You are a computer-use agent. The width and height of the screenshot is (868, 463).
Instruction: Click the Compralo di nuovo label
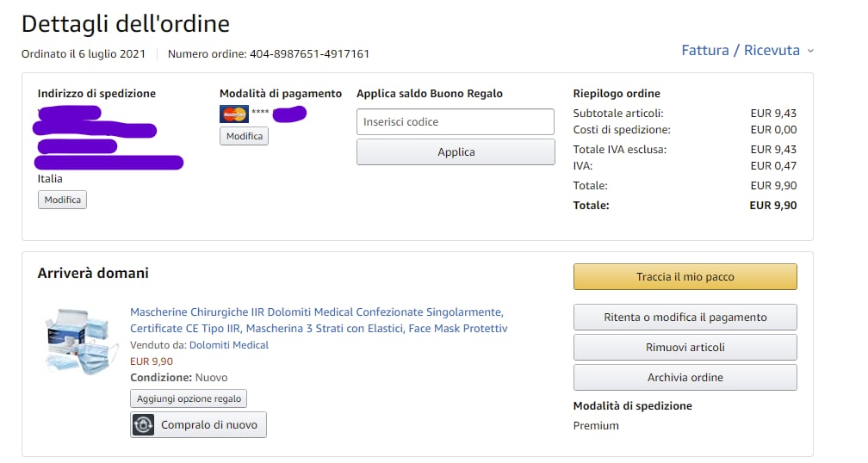click(x=209, y=424)
